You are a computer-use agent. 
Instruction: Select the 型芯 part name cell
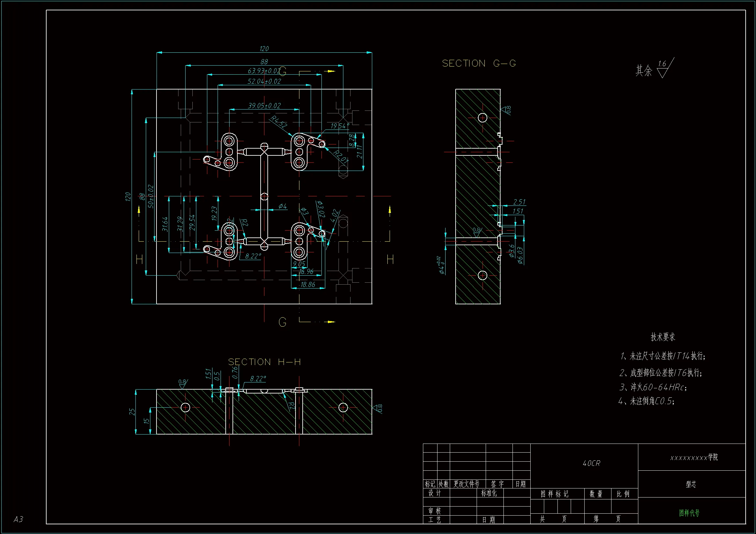(x=691, y=484)
